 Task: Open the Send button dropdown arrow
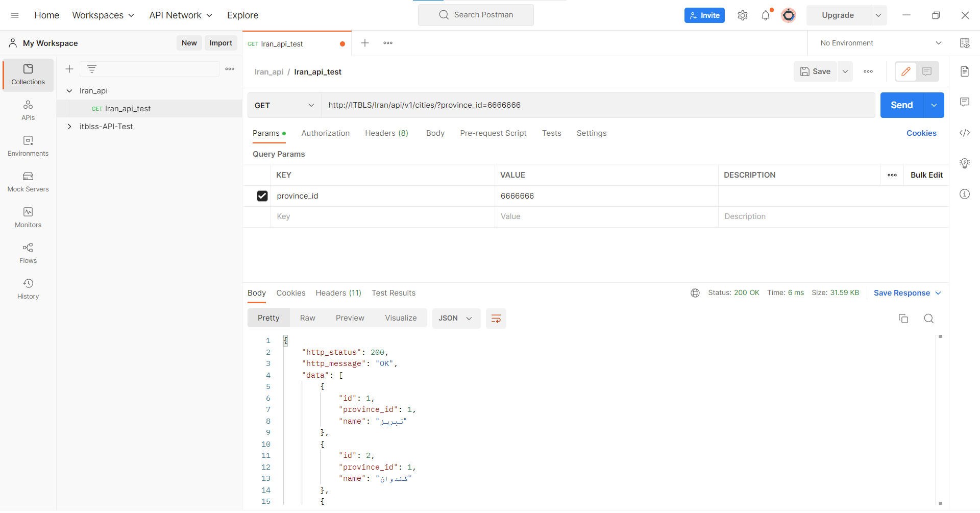click(x=934, y=105)
